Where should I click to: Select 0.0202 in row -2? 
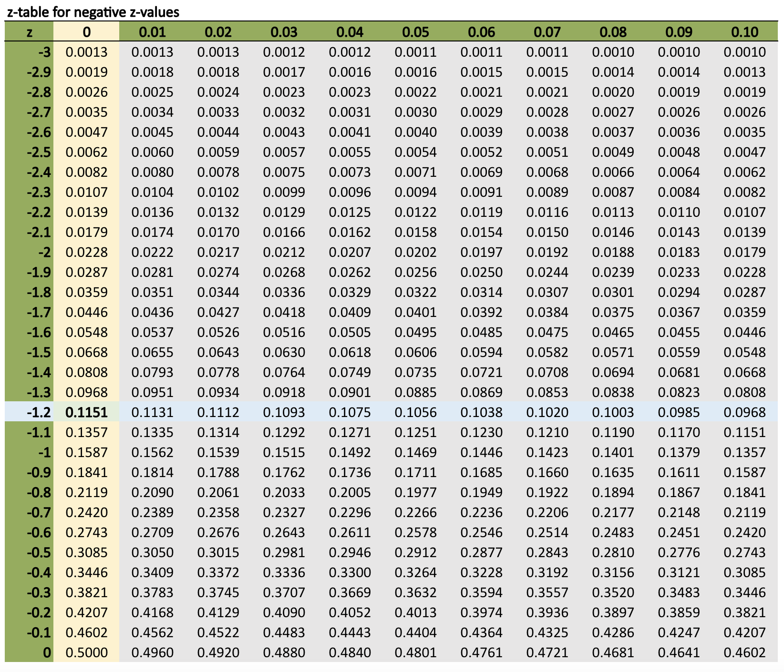415,252
